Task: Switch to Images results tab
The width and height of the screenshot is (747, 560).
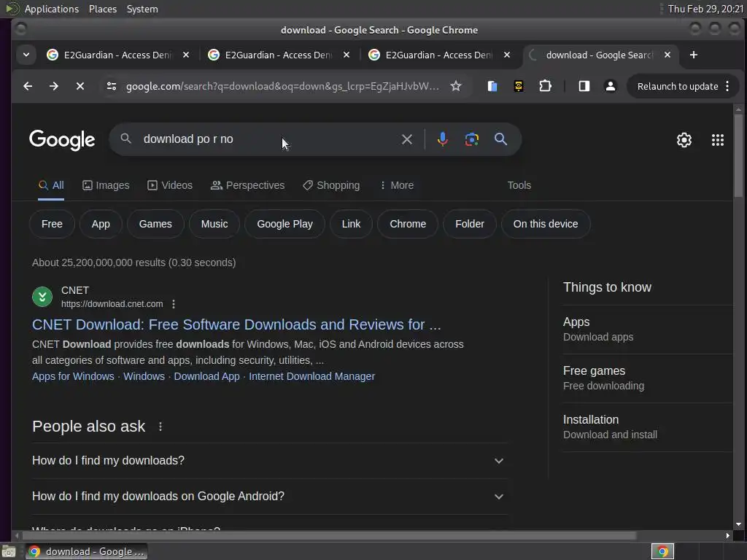Action: [x=106, y=185]
